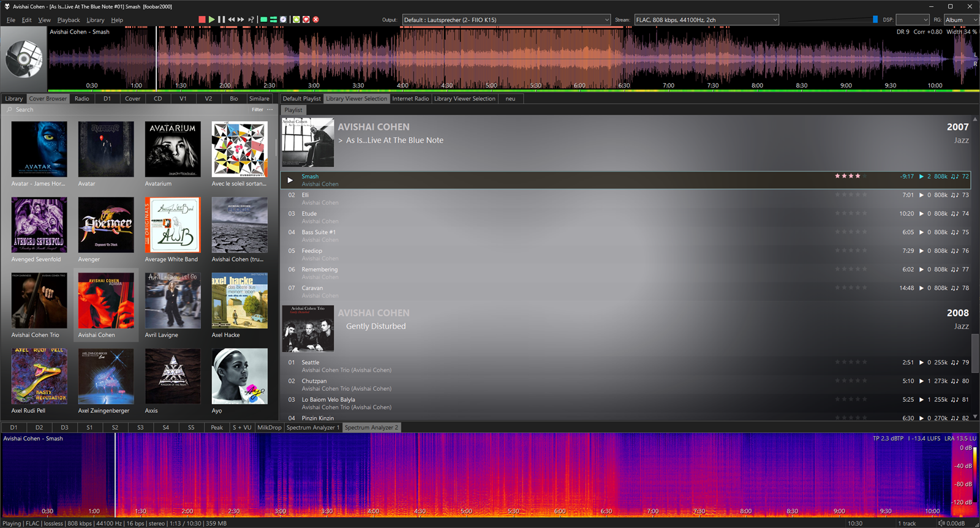Open the Filter option in Cover Browser

pos(257,110)
